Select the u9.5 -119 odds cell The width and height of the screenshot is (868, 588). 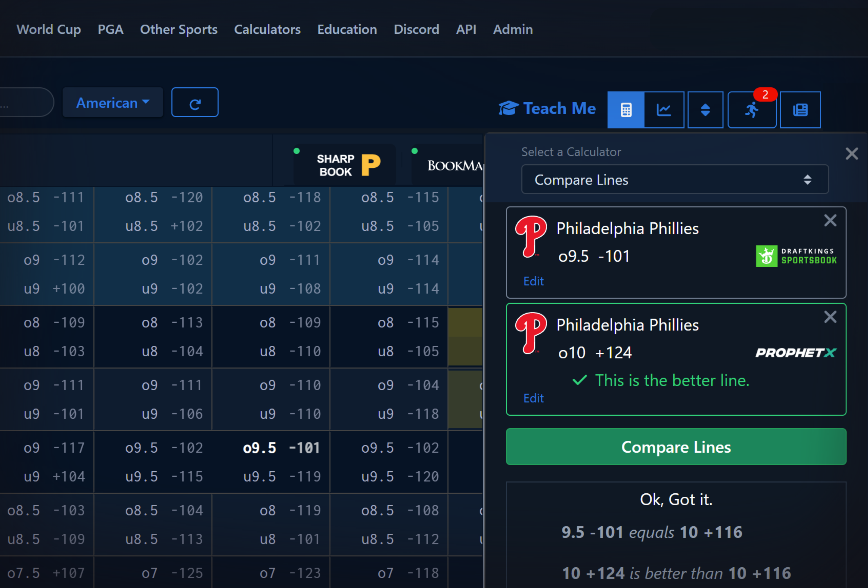tap(282, 477)
